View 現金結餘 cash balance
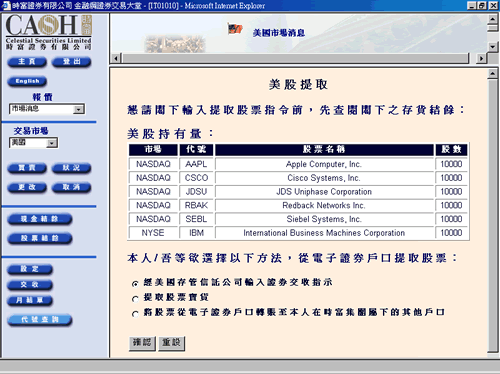The height and width of the screenshot is (374, 500). click(40, 219)
